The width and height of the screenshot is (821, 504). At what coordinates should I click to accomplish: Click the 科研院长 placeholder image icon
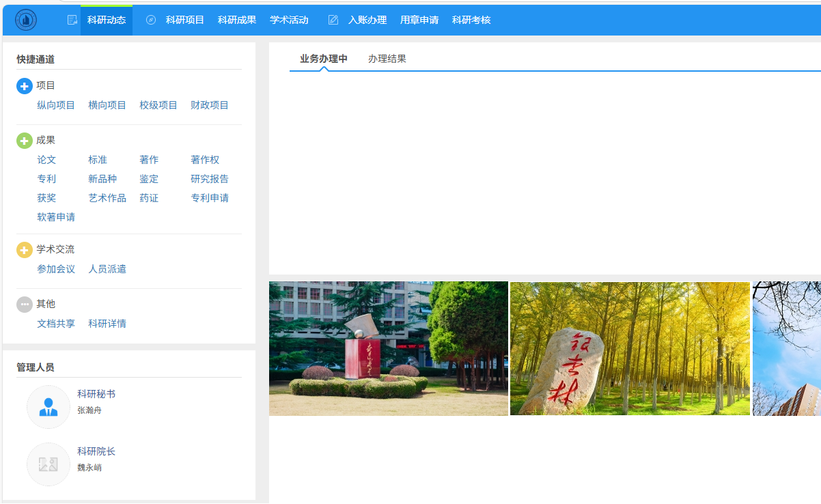point(48,464)
